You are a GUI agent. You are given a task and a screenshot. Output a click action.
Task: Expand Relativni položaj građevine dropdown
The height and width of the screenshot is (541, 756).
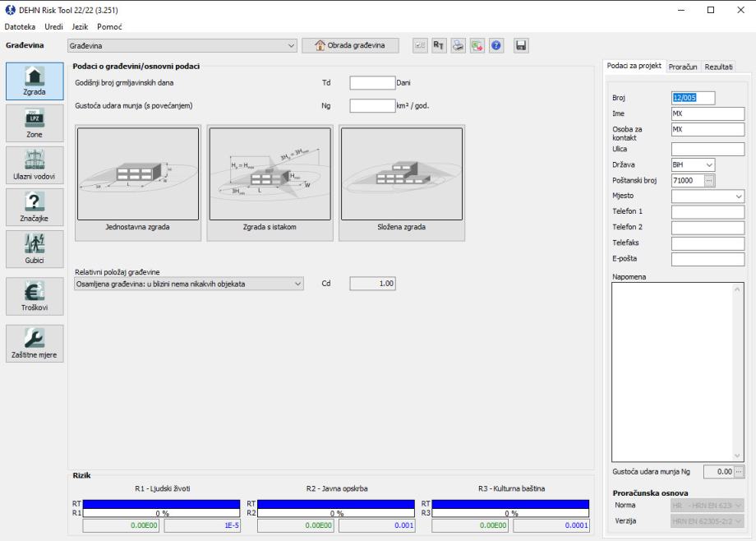pyautogui.click(x=189, y=284)
